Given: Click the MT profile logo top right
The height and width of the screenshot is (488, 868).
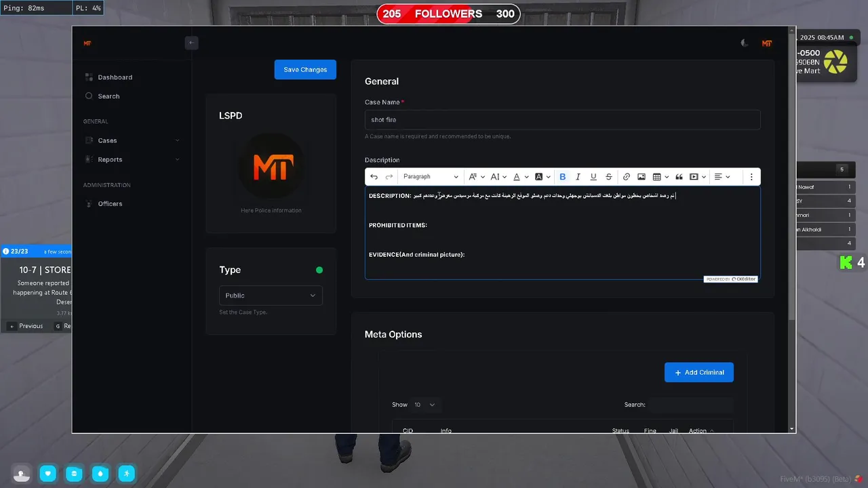Looking at the screenshot, I should tap(767, 43).
